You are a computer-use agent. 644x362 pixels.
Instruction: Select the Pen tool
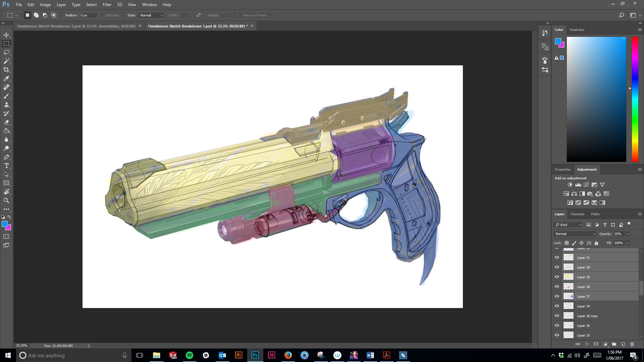(6, 157)
